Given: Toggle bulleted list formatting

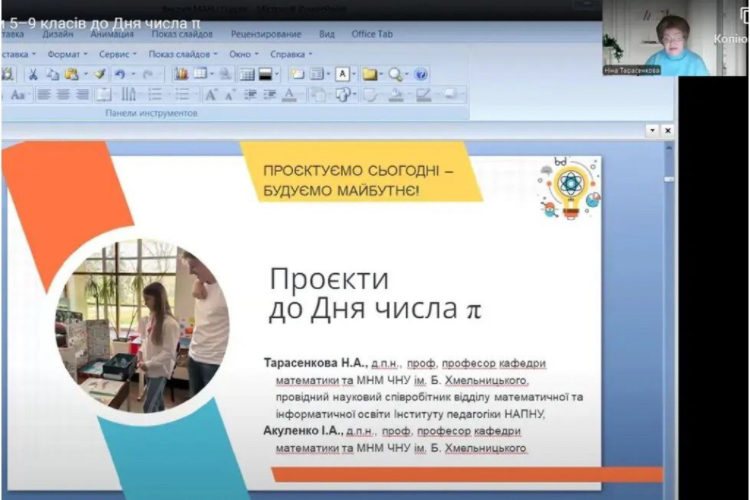Looking at the screenshot, I should [x=155, y=95].
